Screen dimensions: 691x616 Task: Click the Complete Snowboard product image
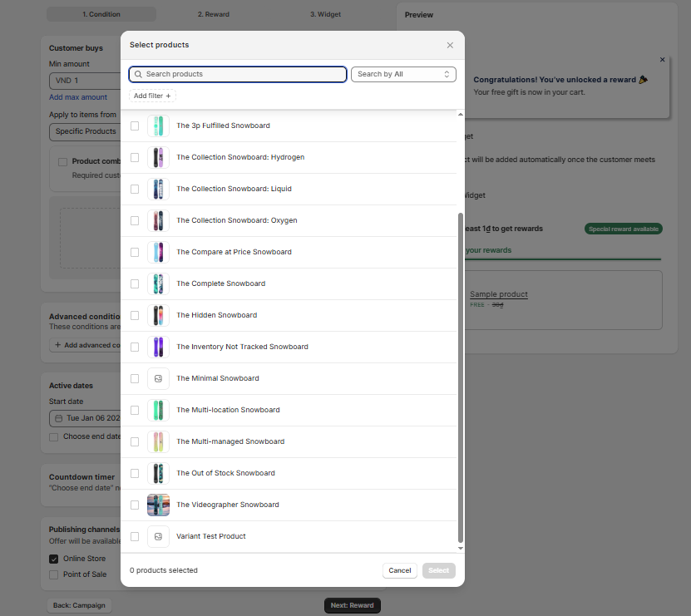point(158,283)
